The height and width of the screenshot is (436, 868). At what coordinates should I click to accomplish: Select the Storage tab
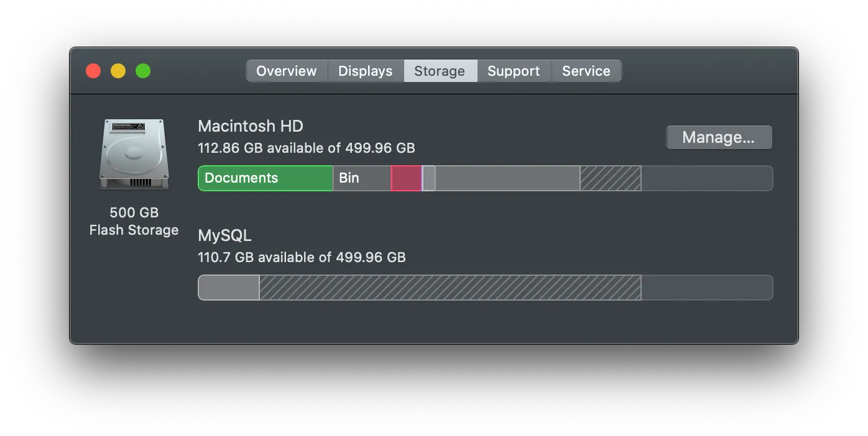click(x=440, y=71)
